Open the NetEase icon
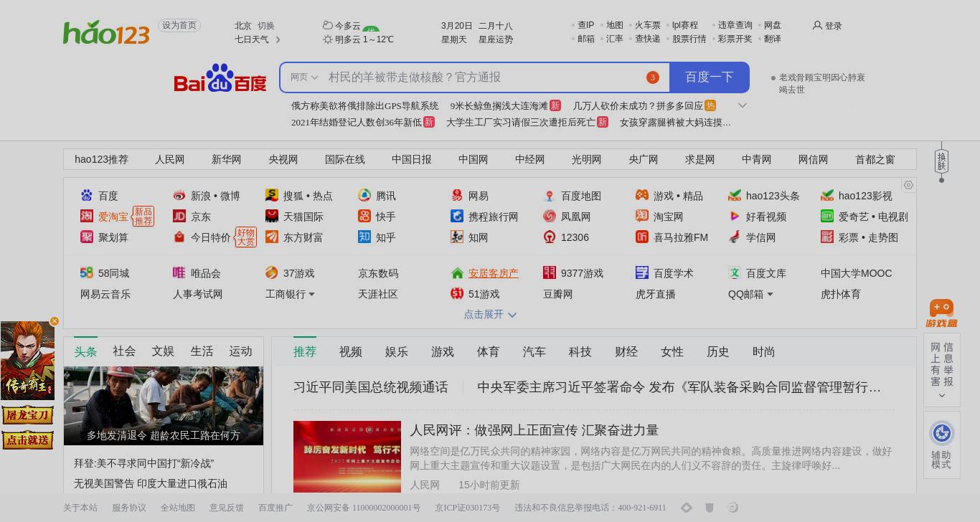 tap(457, 195)
